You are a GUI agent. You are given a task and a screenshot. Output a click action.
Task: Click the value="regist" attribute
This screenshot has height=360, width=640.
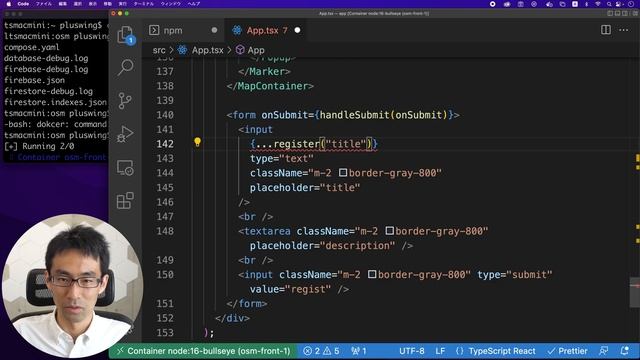click(x=290, y=289)
